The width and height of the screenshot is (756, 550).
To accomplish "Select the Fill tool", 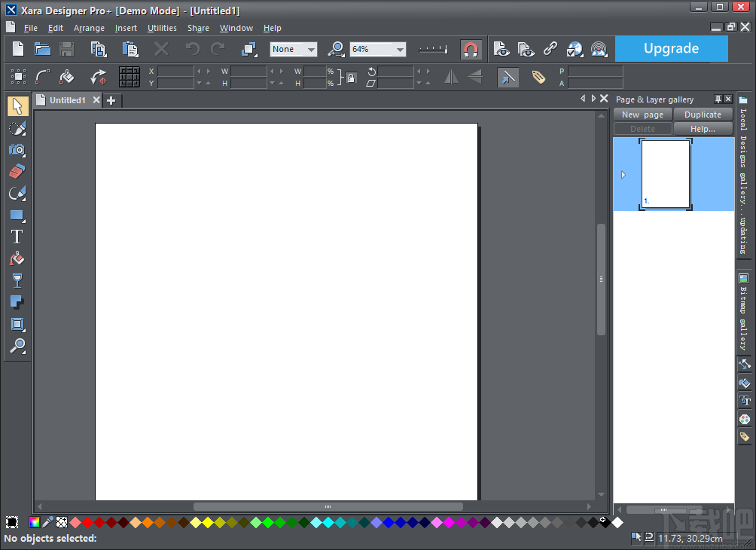I will coord(17,259).
